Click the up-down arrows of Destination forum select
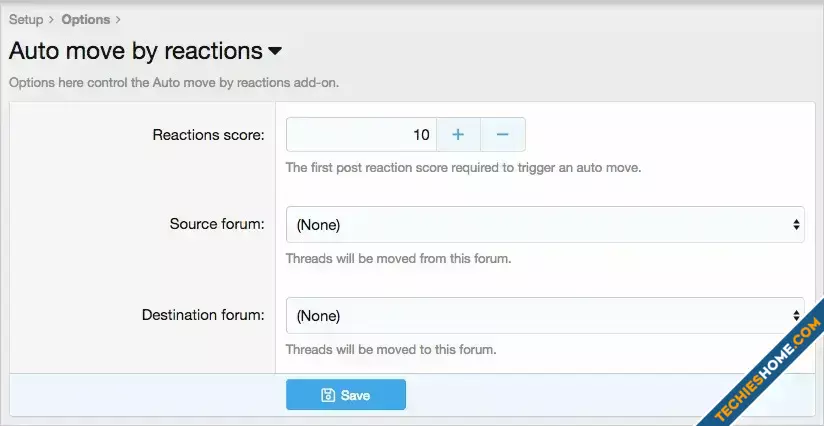Image resolution: width=824 pixels, height=426 pixels. (796, 315)
